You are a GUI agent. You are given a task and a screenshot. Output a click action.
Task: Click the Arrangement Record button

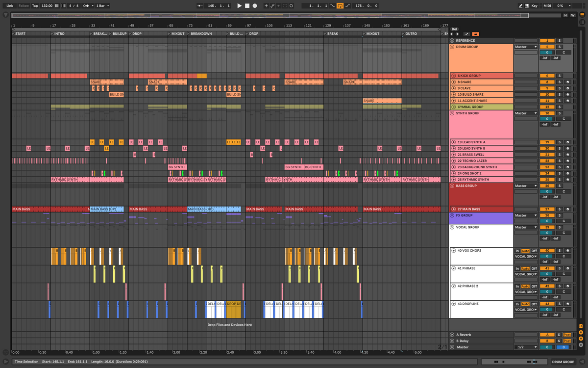(x=255, y=6)
